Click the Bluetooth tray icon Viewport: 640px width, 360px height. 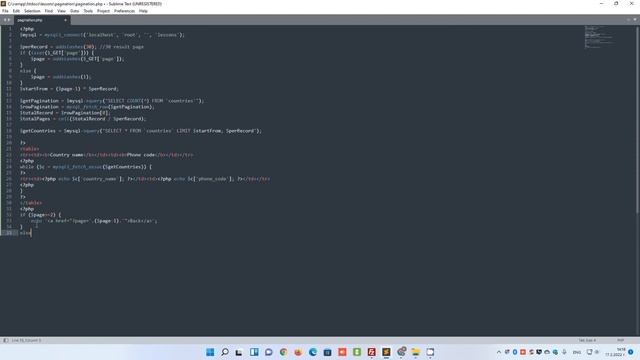click(515, 352)
